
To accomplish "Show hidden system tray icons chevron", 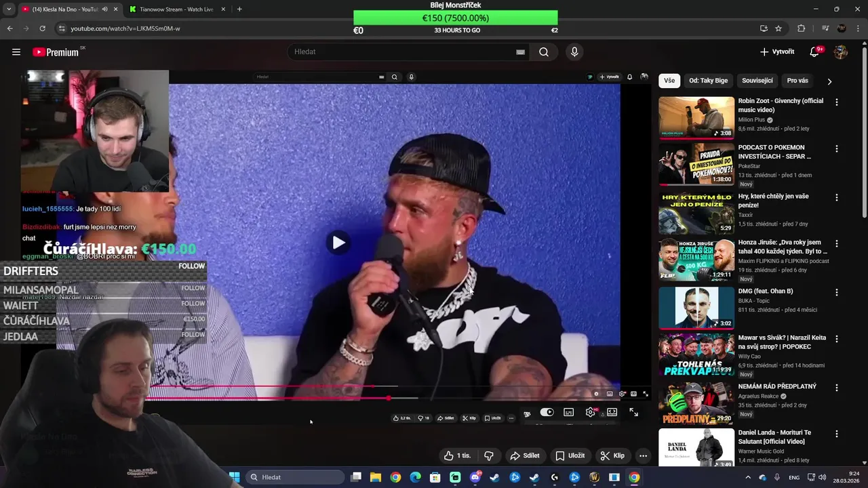I will 748,477.
